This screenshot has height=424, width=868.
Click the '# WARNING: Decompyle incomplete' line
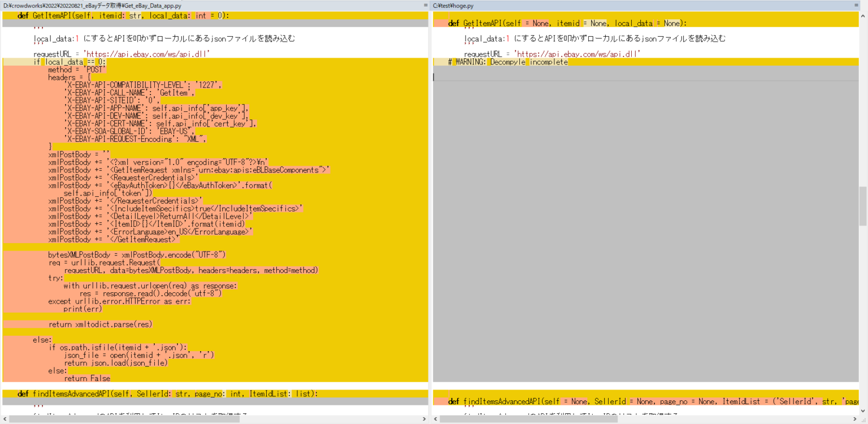[508, 62]
